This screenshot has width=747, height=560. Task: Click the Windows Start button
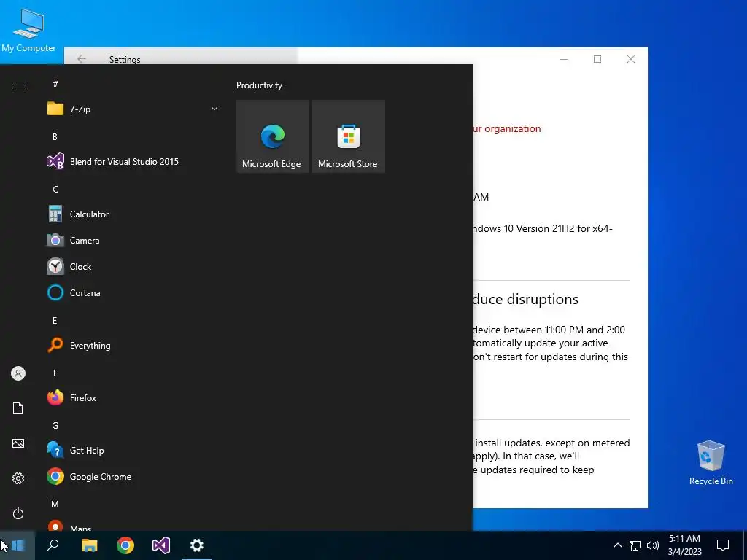18,545
